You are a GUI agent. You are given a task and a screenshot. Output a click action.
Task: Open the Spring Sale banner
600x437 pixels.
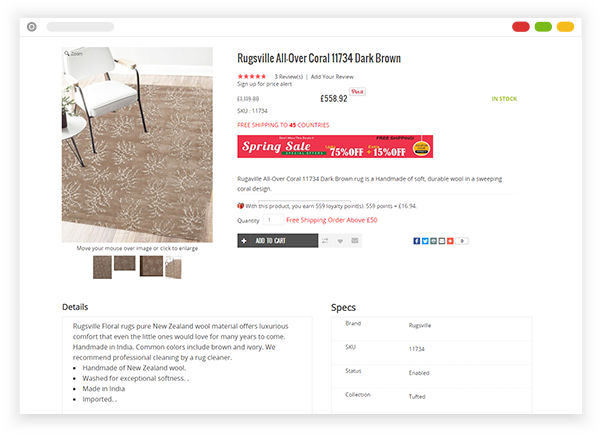point(335,146)
